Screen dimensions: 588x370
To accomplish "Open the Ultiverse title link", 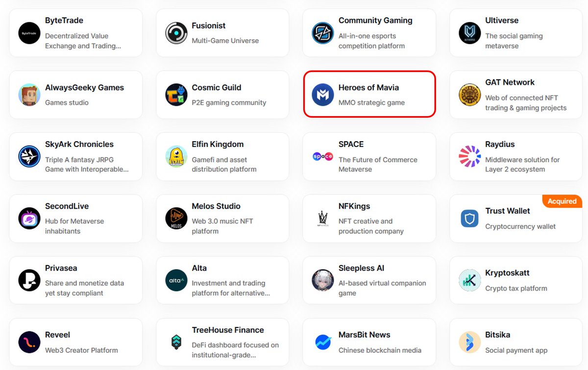I will (502, 21).
